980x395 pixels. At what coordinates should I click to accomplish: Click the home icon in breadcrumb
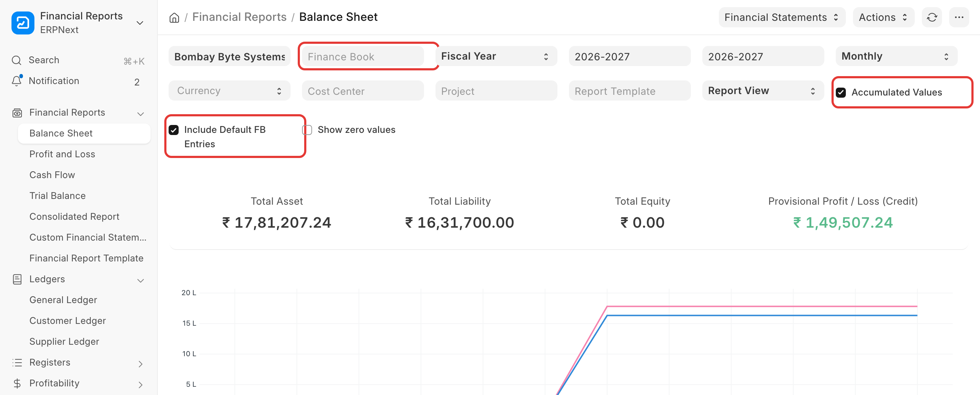point(174,18)
